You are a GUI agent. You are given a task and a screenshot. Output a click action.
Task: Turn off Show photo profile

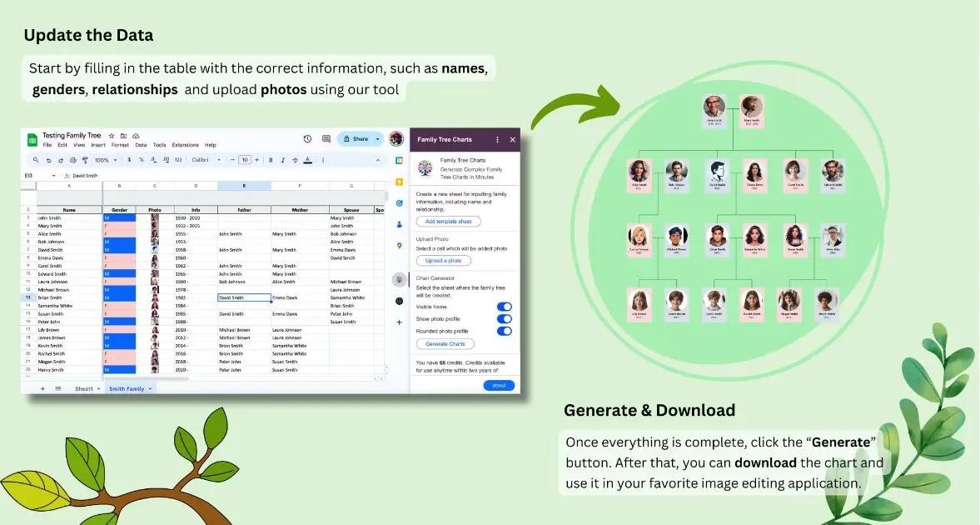coord(504,318)
